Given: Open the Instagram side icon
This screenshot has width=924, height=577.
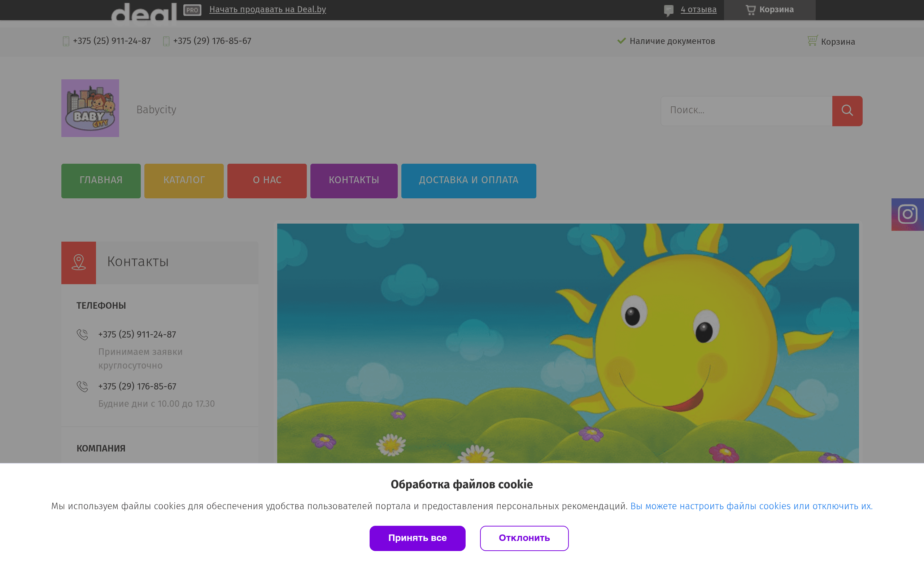Looking at the screenshot, I should pyautogui.click(x=907, y=214).
